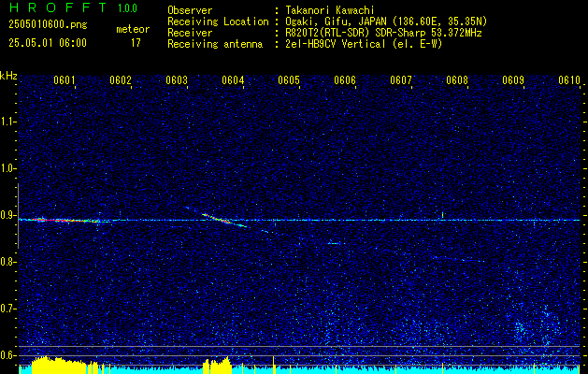Click the 0.6 kHz axis label
Image resolution: width=588 pixels, height=374 pixels.
[x=7, y=355]
